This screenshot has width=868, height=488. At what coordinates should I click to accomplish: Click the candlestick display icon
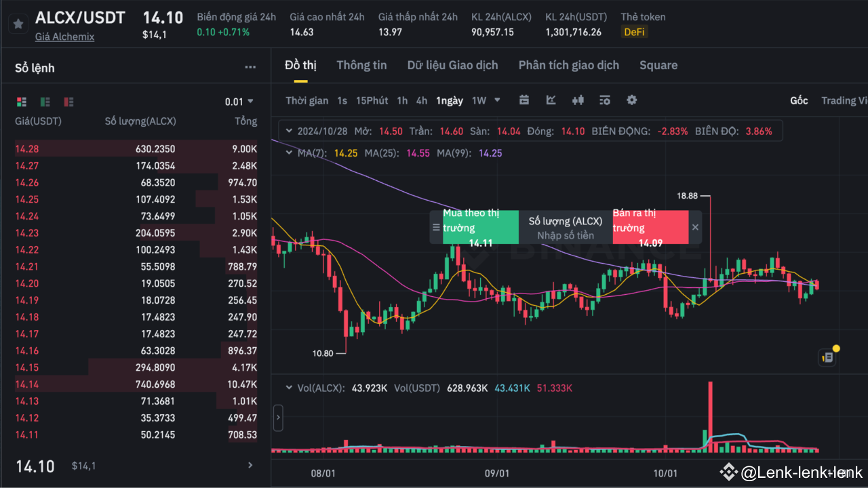coord(578,100)
